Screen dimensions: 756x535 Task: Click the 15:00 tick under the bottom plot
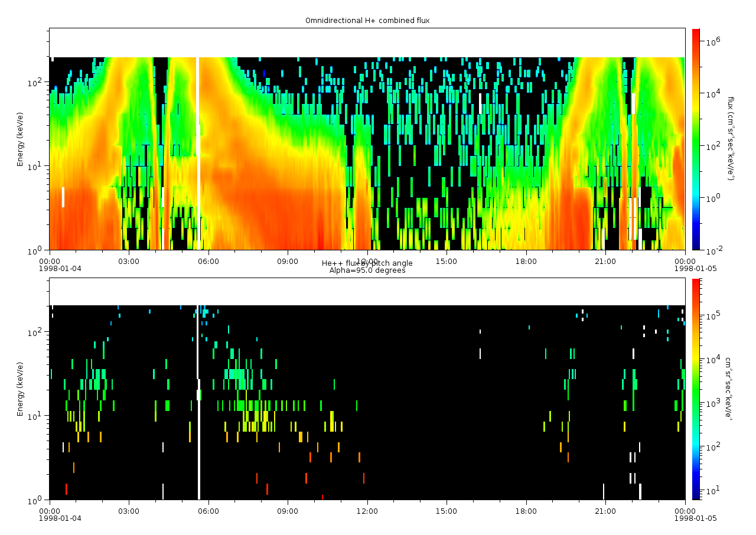pyautogui.click(x=447, y=511)
